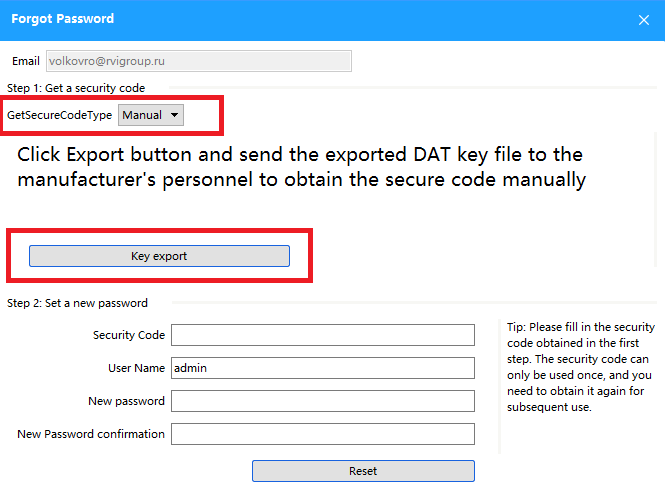Click the greyed-out Email address field
Image resolution: width=665 pixels, height=489 pixels.
point(198,61)
